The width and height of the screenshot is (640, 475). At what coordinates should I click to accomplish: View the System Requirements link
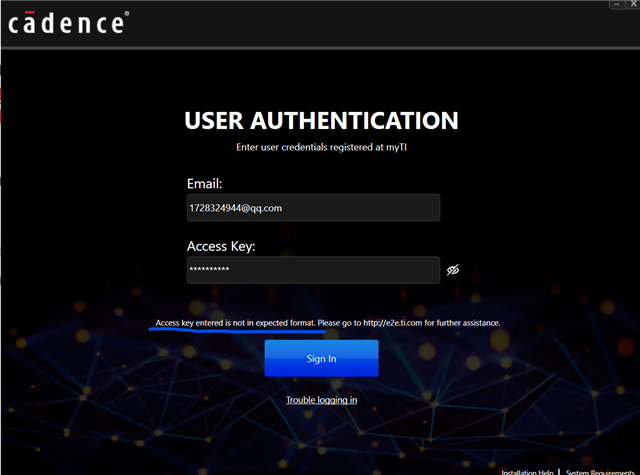(x=600, y=471)
